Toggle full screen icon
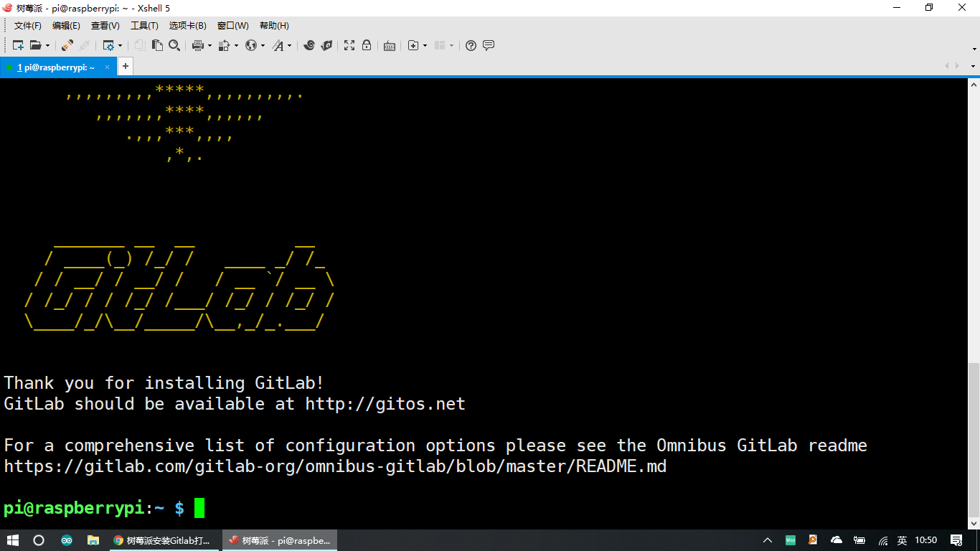980x551 pixels. point(349,45)
